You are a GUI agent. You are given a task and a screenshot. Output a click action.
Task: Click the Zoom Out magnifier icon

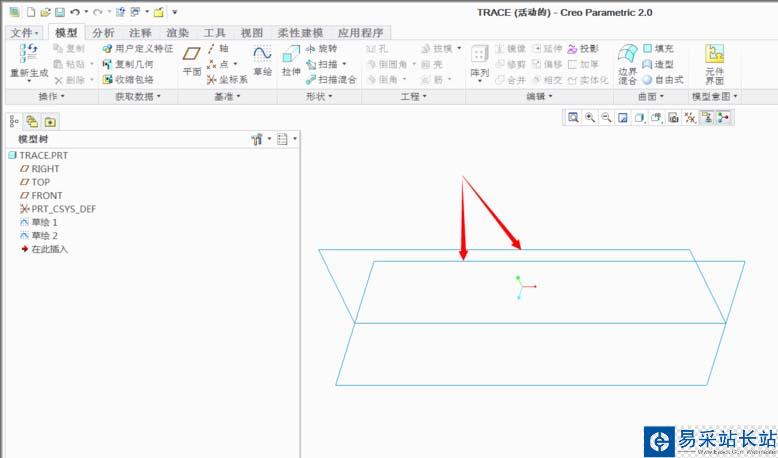(606, 118)
